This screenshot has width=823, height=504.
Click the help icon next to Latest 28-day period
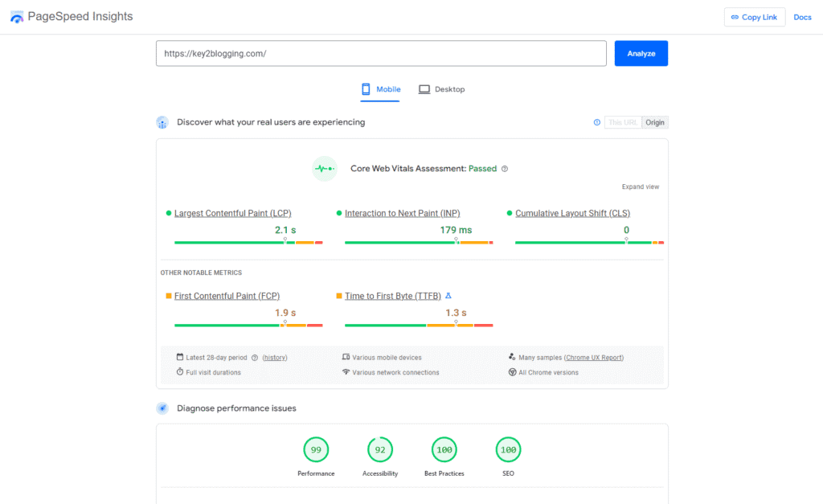pos(255,358)
